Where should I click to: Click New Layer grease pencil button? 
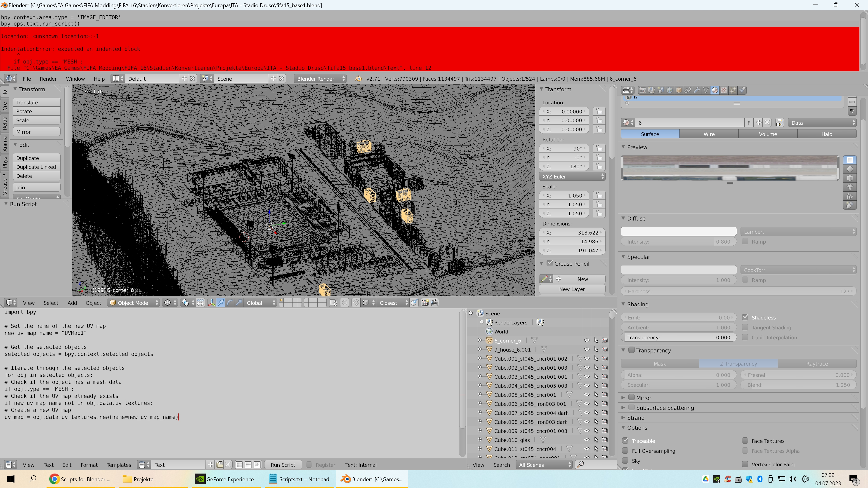572,289
